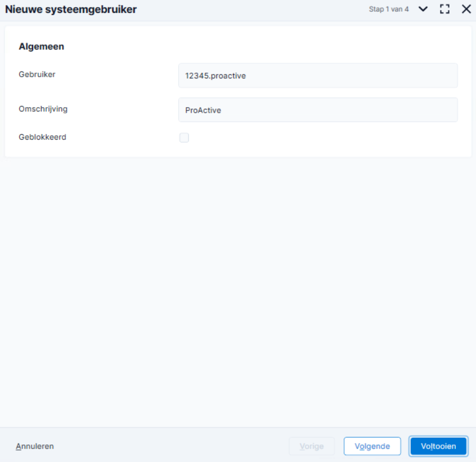The height and width of the screenshot is (462, 476).
Task: Expand the wizard step chevron dropdown
Action: coord(423,9)
